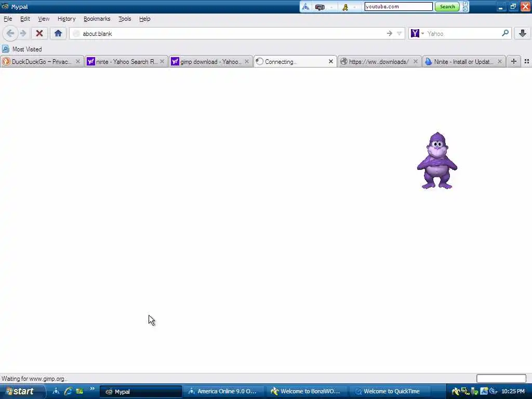532x399 pixels.
Task: Open Most Visited bookmarks folder
Action: (22, 49)
